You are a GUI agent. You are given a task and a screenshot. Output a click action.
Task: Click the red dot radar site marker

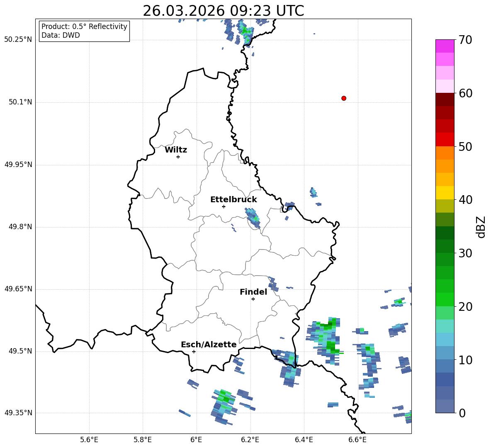click(344, 98)
